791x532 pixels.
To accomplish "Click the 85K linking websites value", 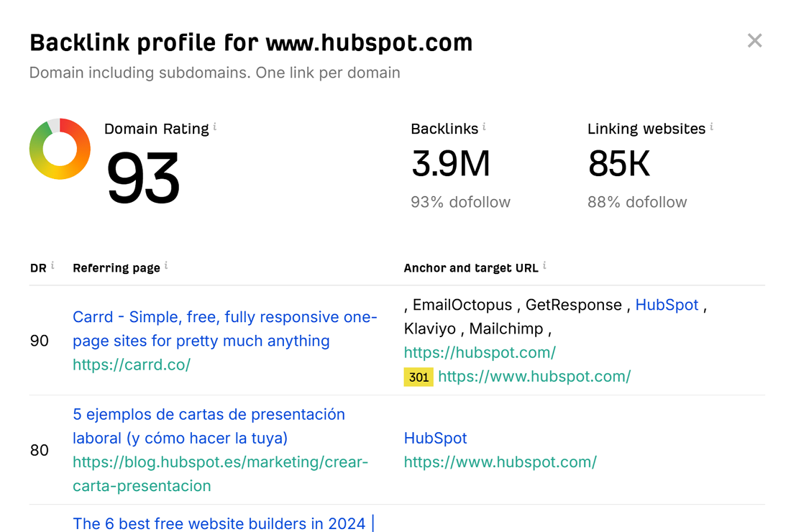I will click(x=619, y=163).
